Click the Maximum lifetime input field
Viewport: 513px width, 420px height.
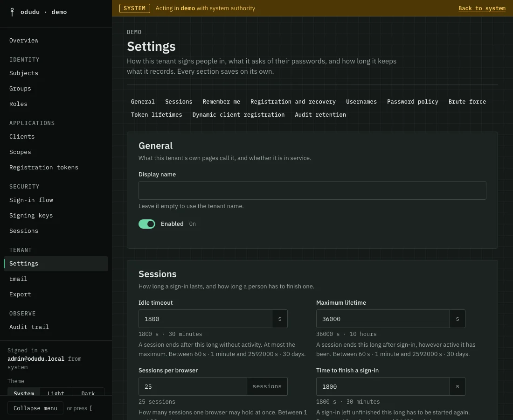pos(383,319)
